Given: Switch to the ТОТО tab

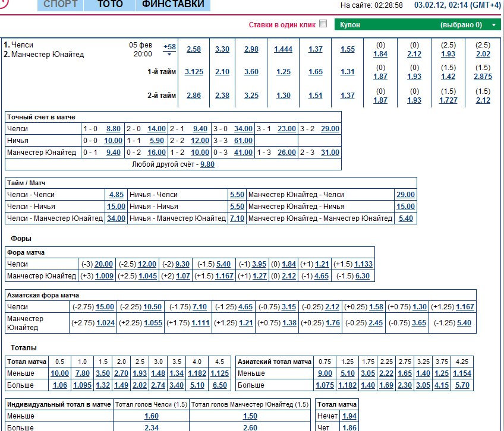Looking at the screenshot, I should click(x=110, y=5).
